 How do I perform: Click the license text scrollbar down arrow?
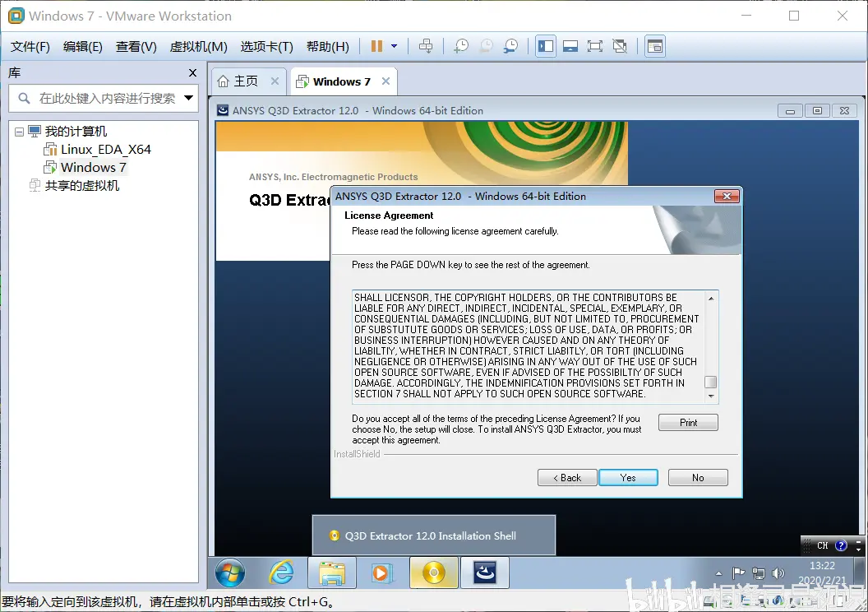coord(711,396)
